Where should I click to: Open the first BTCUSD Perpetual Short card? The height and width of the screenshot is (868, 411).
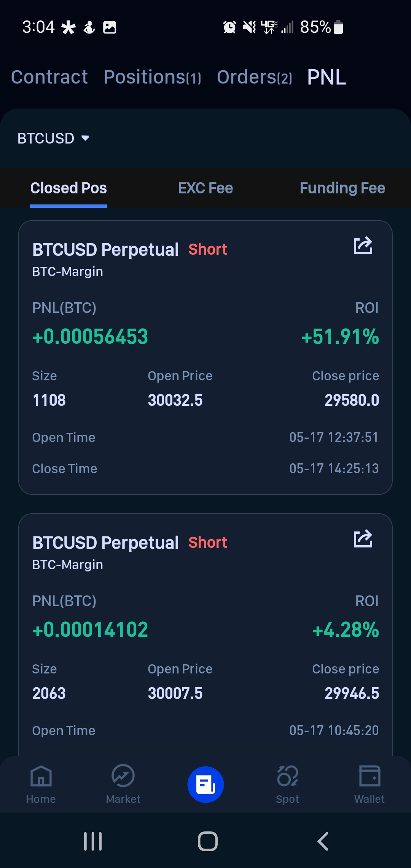point(205,357)
